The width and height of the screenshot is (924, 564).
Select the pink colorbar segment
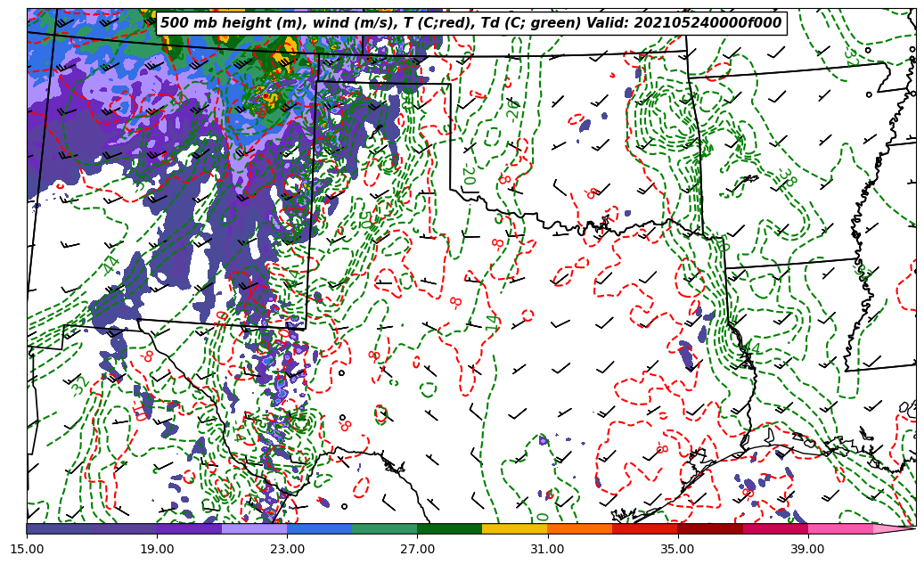tap(839, 528)
